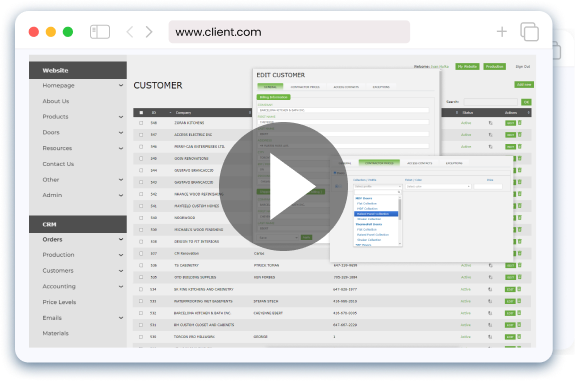Tick the checkbox for customer row 531
The image size is (575, 382).
[x=141, y=325]
